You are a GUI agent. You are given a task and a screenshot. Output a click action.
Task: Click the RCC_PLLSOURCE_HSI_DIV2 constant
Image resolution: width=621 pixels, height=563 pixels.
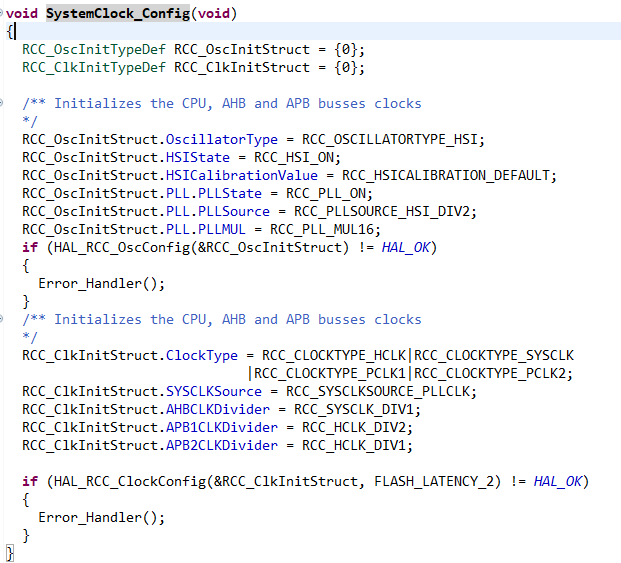coord(382,211)
